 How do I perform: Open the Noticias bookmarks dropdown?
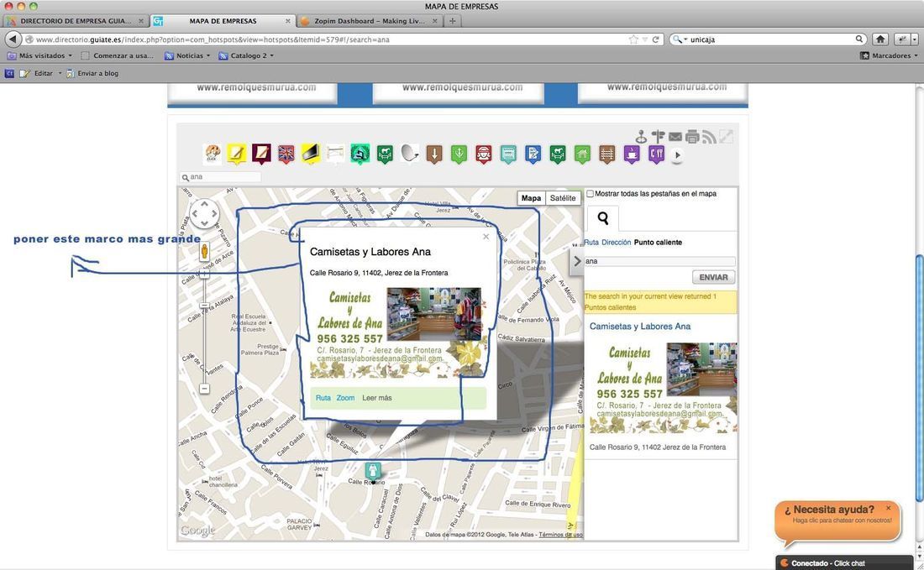(186, 55)
